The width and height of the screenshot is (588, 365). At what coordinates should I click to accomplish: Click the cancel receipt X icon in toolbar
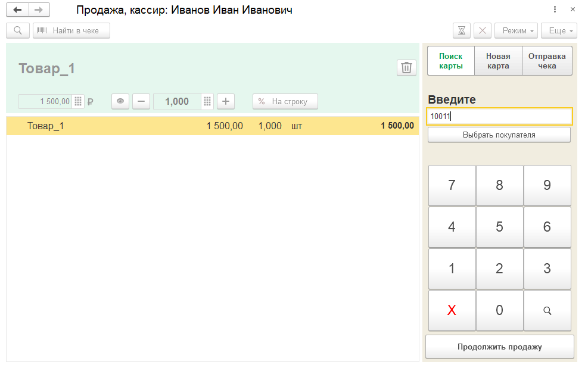(483, 31)
